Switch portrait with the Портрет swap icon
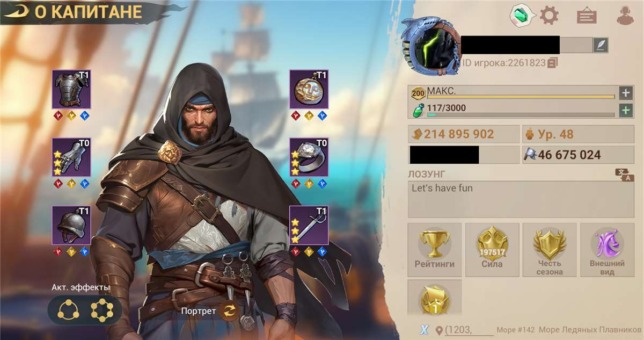Image resolution: width=644 pixels, height=340 pixels. pyautogui.click(x=229, y=310)
